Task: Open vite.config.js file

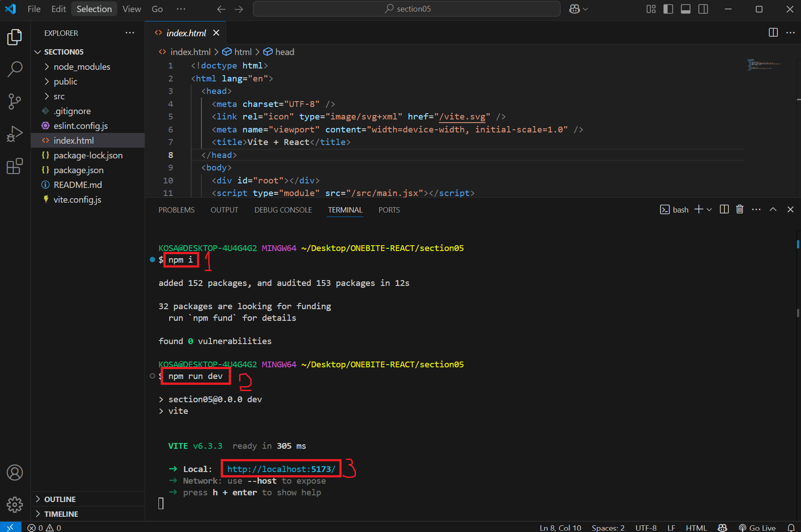Action: click(88, 200)
